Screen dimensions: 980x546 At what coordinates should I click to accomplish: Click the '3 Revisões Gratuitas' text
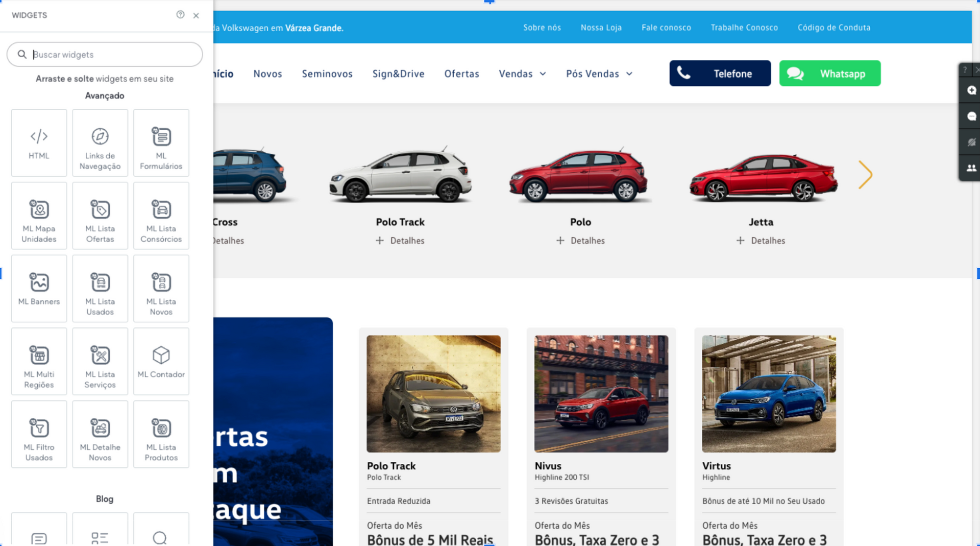click(x=571, y=501)
